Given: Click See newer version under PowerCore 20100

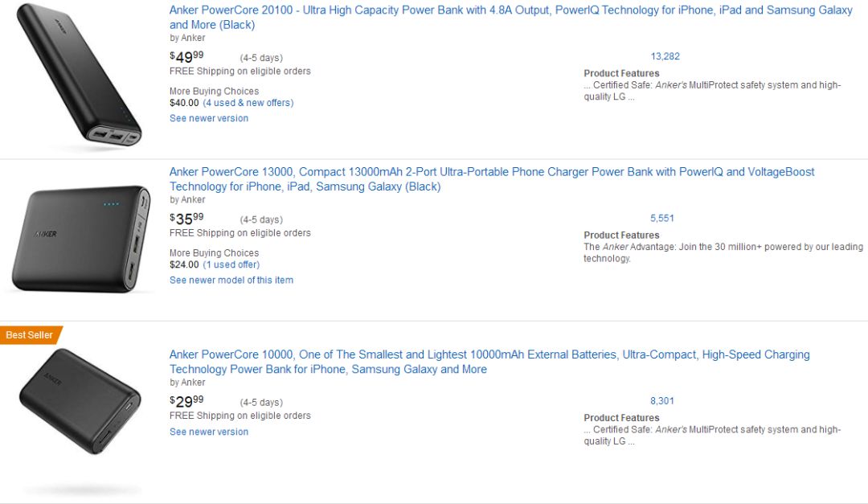Looking at the screenshot, I should pos(209,118).
